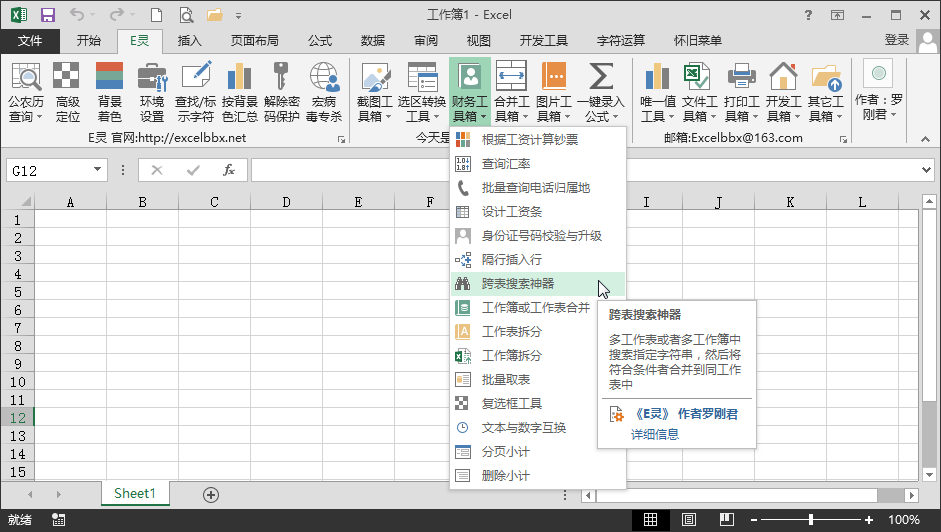
Task: Open the 详细信息 link in tooltip
Action: [x=655, y=434]
